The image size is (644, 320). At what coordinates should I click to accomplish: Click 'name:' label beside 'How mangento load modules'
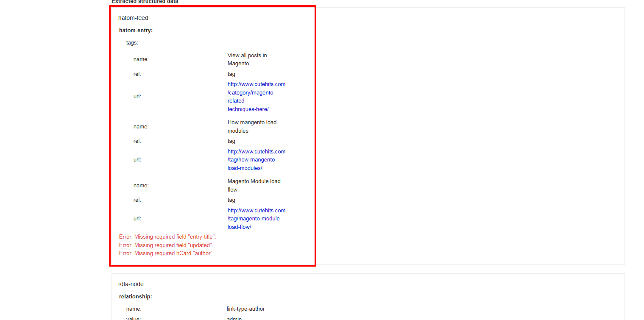[141, 126]
